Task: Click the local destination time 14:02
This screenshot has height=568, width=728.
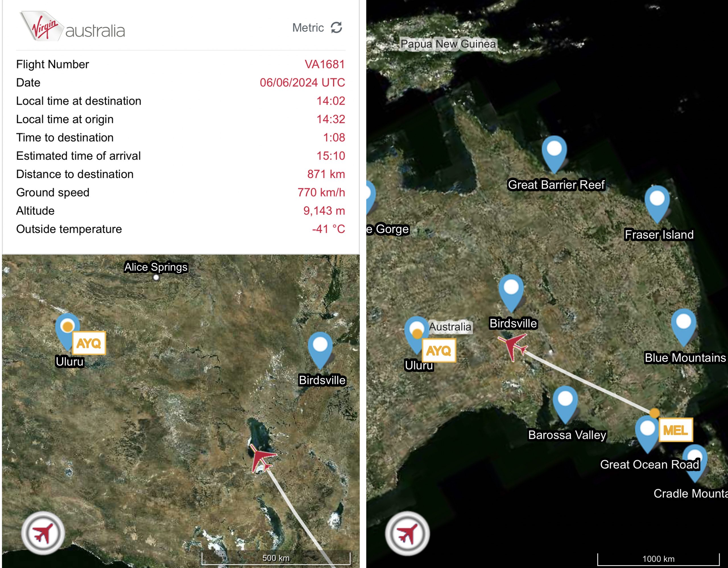Action: tap(331, 101)
